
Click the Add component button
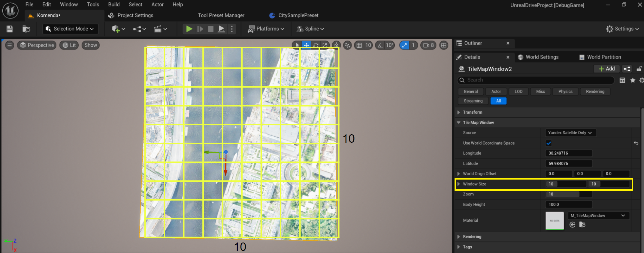pos(607,69)
